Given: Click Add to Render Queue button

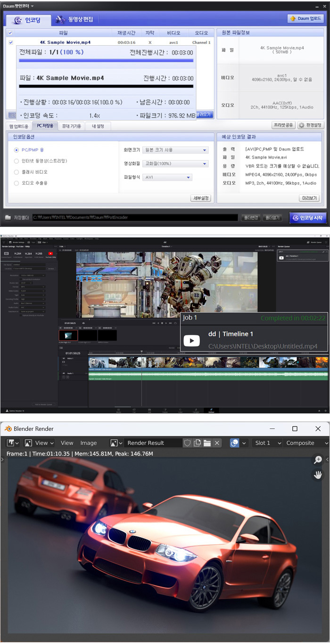Looking at the screenshot, I should (44, 404).
